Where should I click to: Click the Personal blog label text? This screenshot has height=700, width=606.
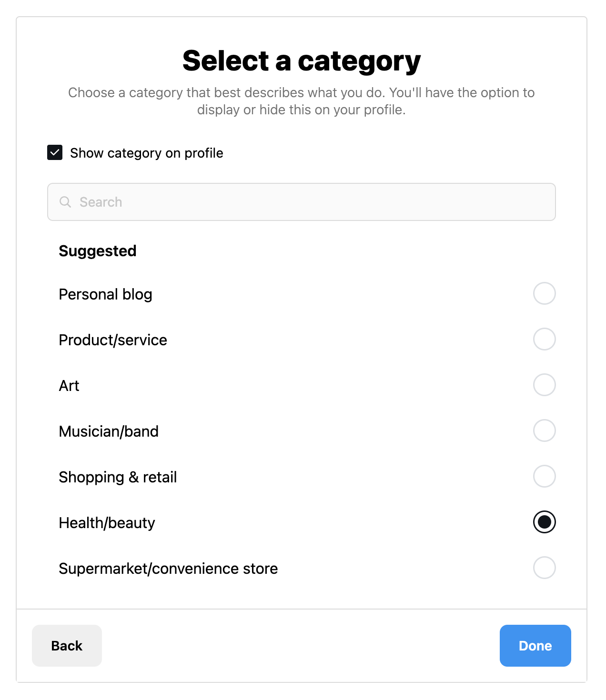(105, 294)
